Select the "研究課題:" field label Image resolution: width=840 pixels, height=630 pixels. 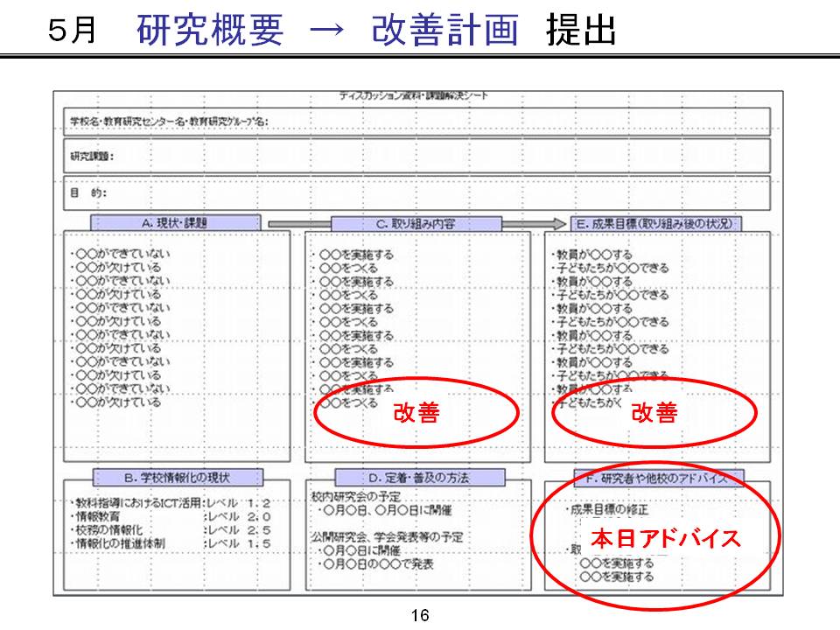pyautogui.click(x=92, y=157)
